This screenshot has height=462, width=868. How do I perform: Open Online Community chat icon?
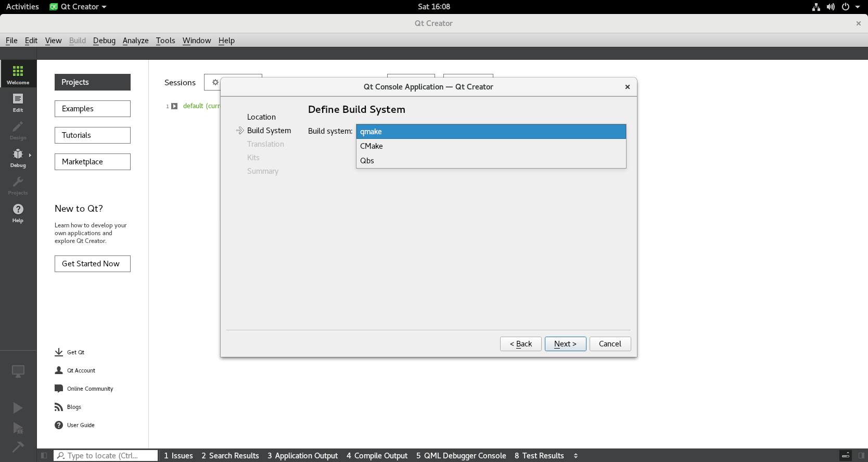click(x=59, y=389)
